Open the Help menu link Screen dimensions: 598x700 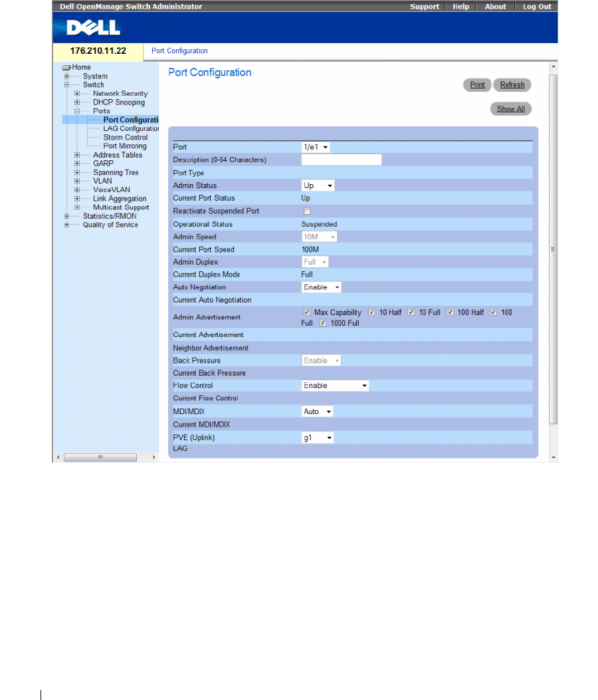[460, 7]
